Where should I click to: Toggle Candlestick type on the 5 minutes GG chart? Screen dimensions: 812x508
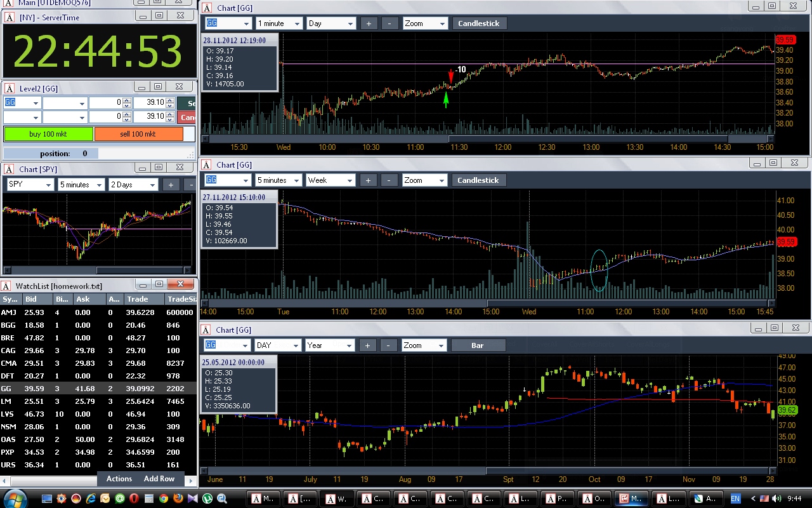pyautogui.click(x=478, y=180)
